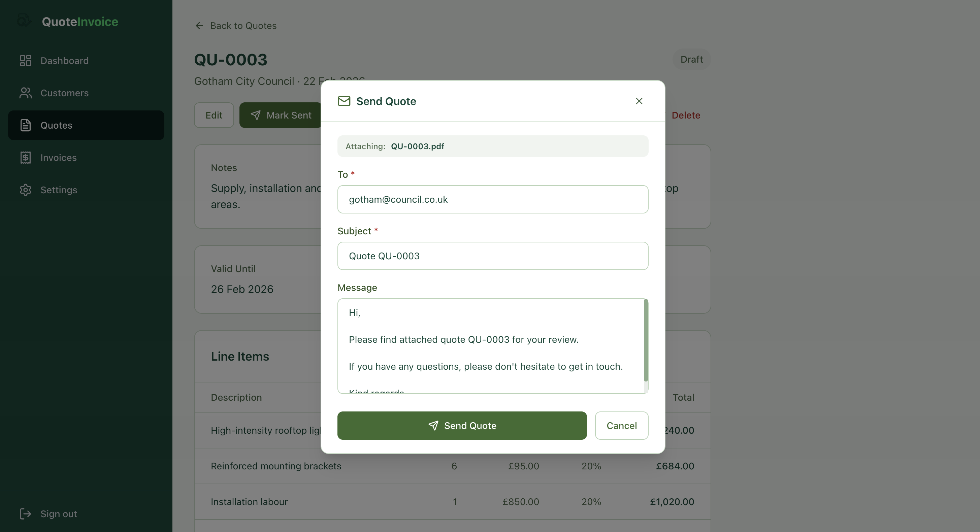Click into the To email field
Image resolution: width=980 pixels, height=532 pixels.
(x=493, y=199)
